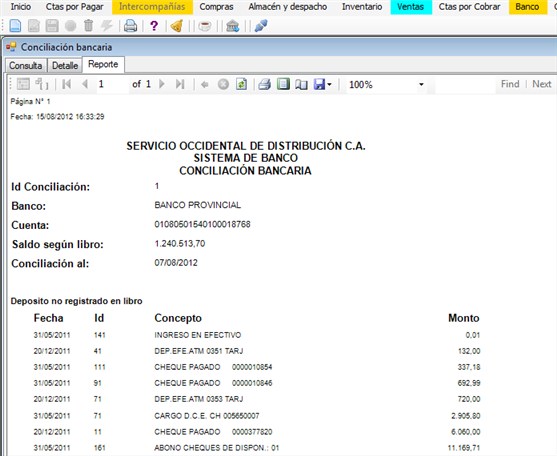Image resolution: width=557 pixels, height=456 pixels.
Task: Click the coffee cup icon
Action: [205, 26]
